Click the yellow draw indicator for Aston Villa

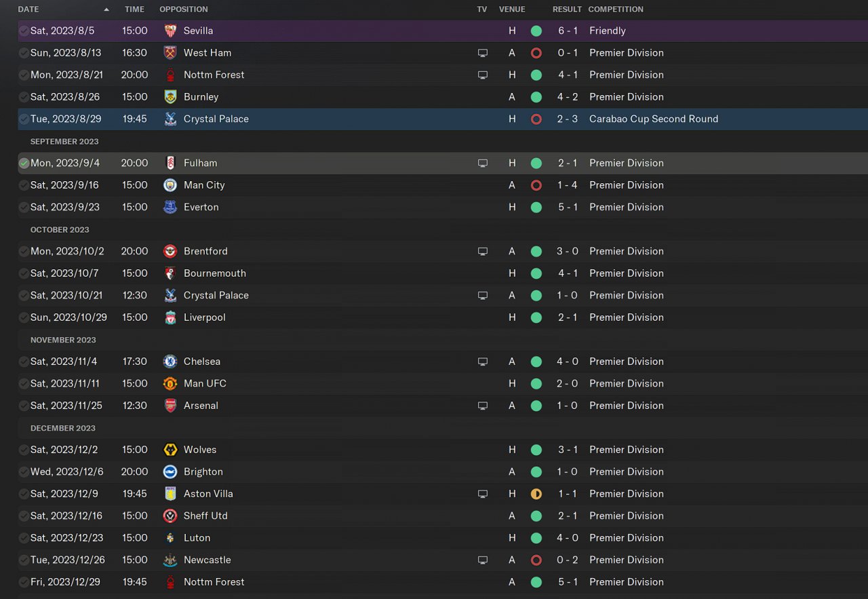point(536,494)
